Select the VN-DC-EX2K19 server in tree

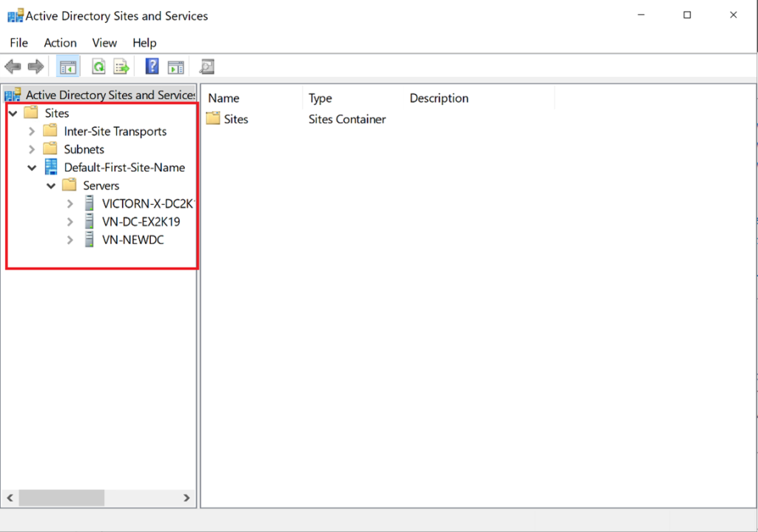141,222
